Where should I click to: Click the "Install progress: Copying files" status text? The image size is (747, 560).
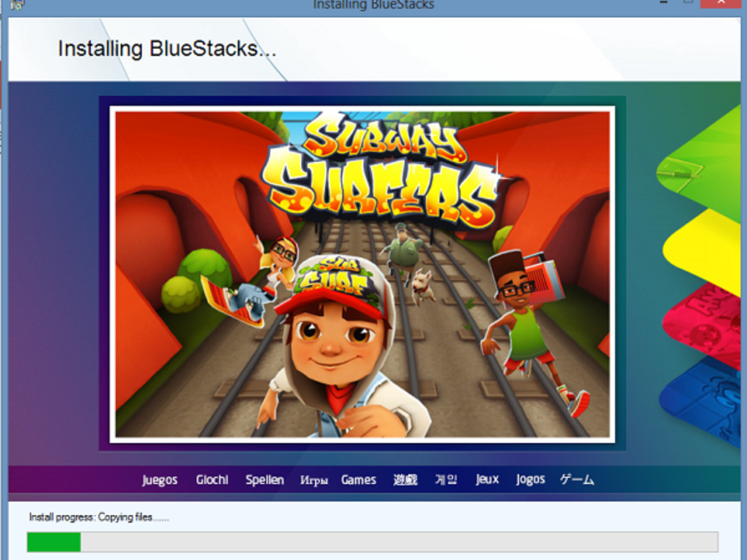(x=99, y=517)
